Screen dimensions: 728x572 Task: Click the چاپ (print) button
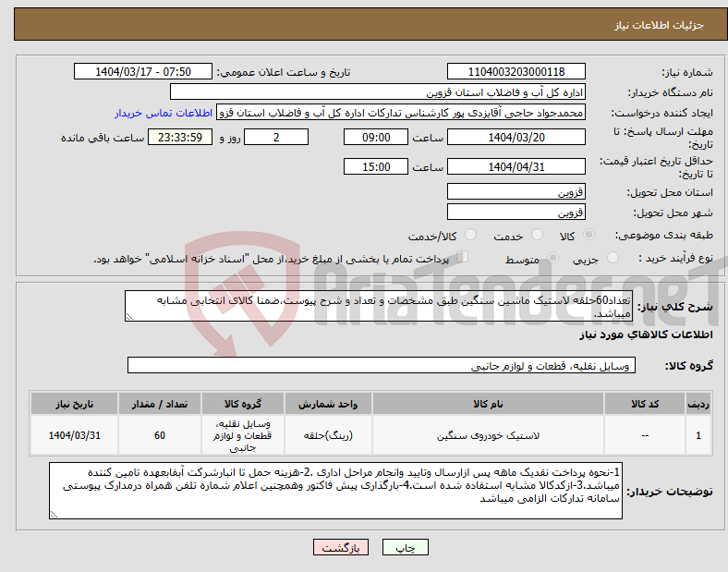(x=405, y=547)
